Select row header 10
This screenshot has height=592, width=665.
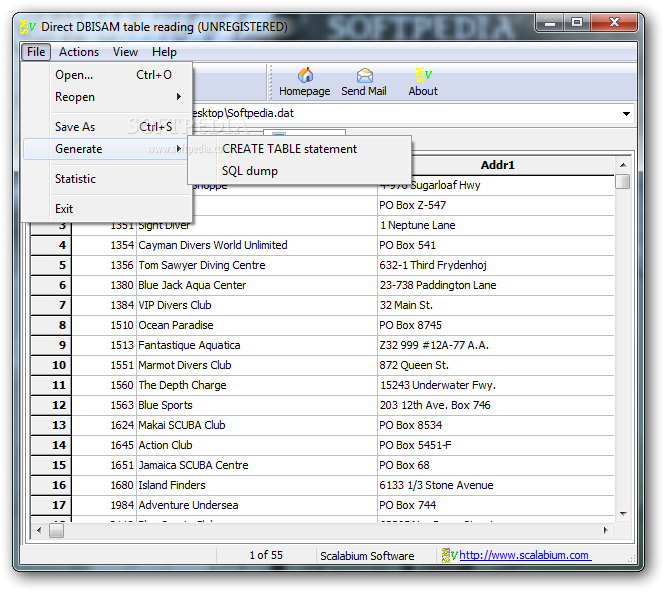point(51,365)
